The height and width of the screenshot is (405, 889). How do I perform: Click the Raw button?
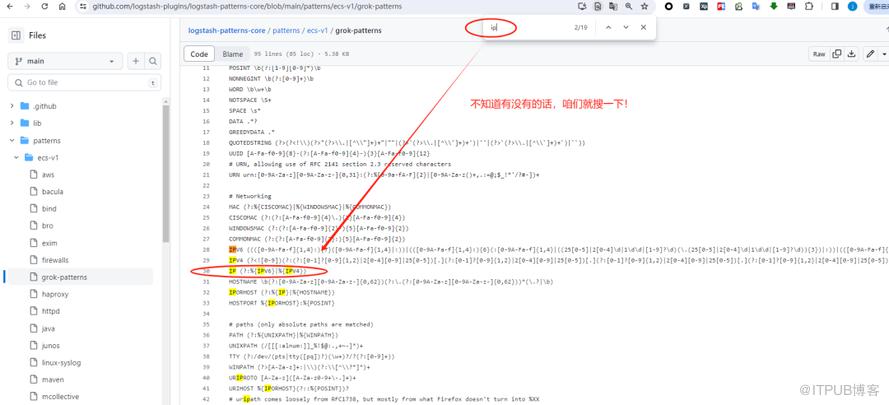[819, 54]
